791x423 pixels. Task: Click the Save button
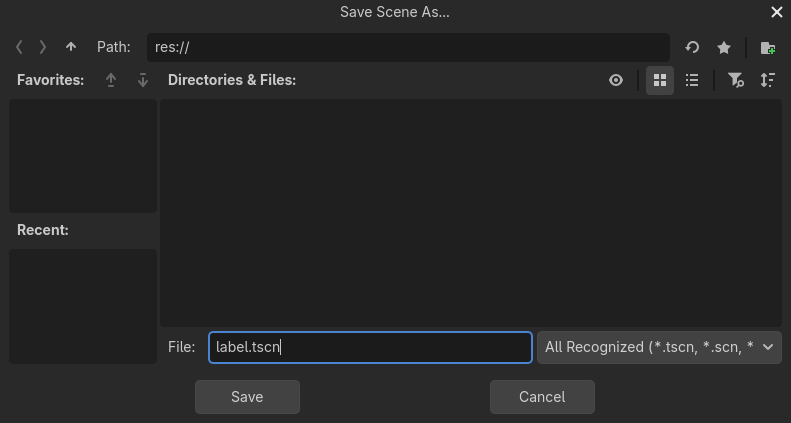coord(247,397)
